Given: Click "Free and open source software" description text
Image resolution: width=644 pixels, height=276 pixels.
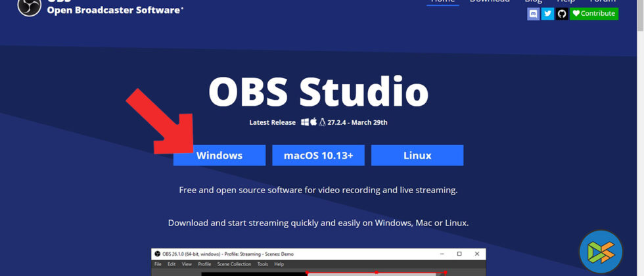Looking at the screenshot, I should 318,190.
